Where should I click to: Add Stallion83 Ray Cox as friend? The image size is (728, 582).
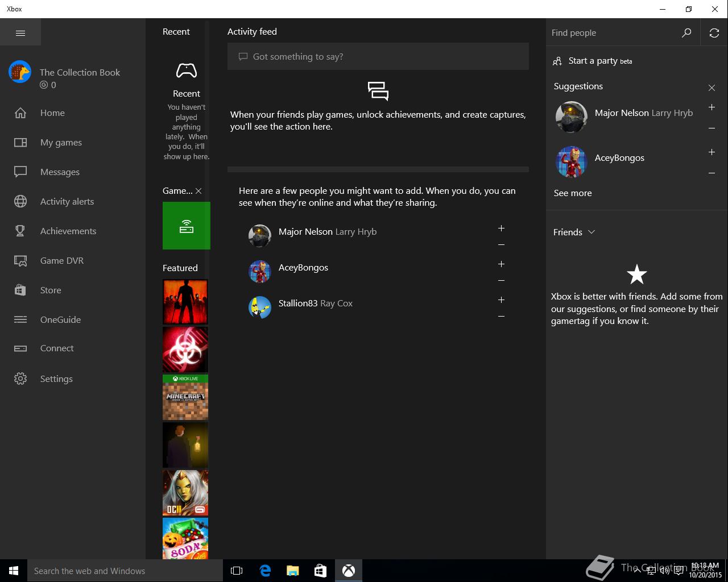pyautogui.click(x=501, y=300)
